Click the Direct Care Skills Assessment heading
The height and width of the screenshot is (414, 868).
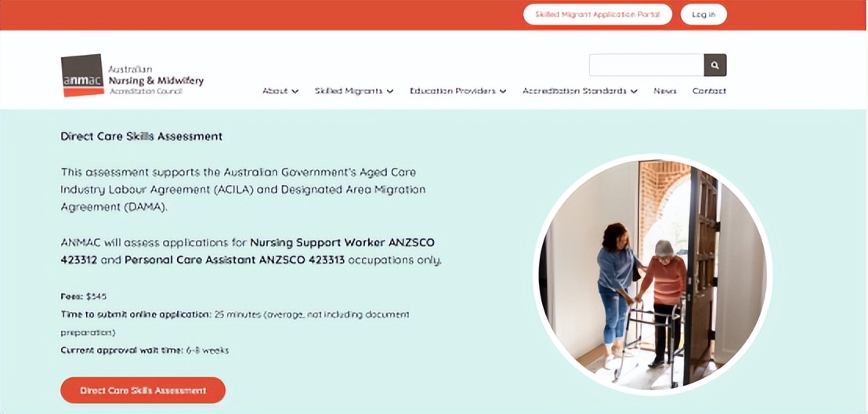tap(142, 136)
